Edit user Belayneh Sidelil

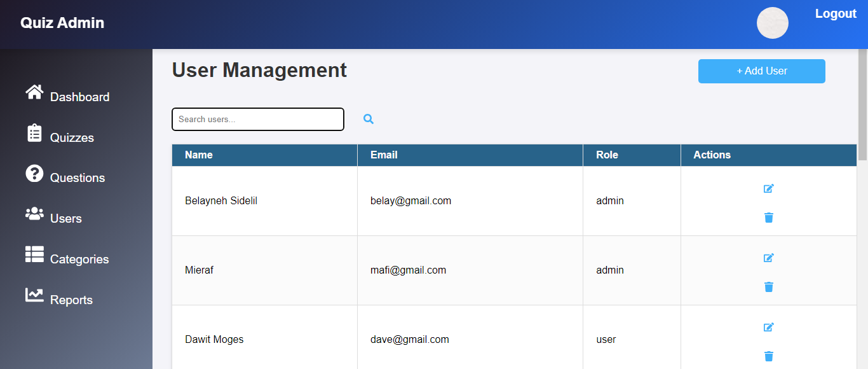[768, 188]
